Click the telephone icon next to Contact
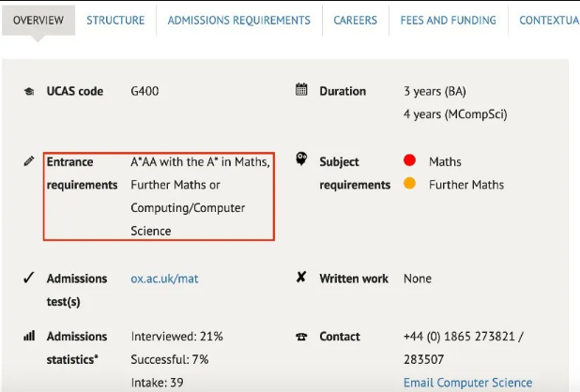The image size is (580, 392). tap(301, 337)
